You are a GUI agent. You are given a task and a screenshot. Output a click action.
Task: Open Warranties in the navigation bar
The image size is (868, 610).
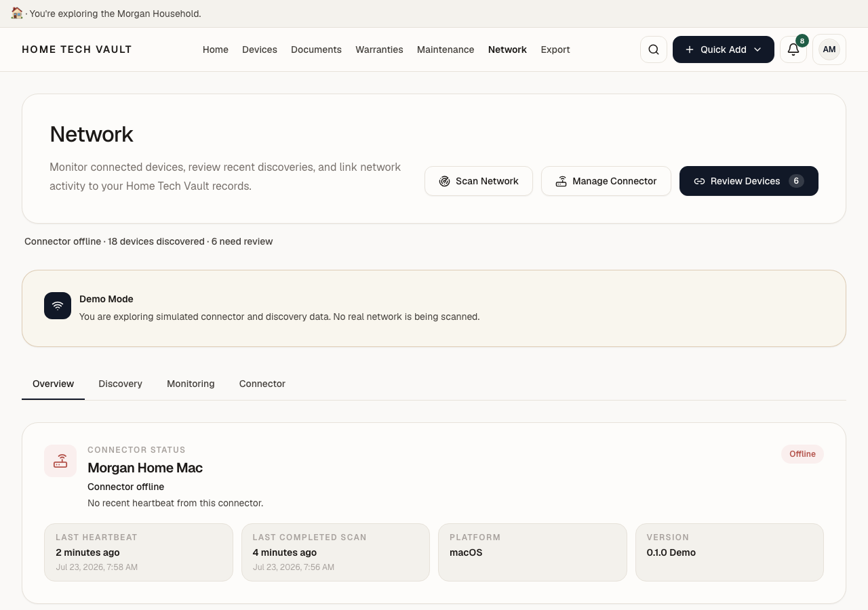(379, 49)
